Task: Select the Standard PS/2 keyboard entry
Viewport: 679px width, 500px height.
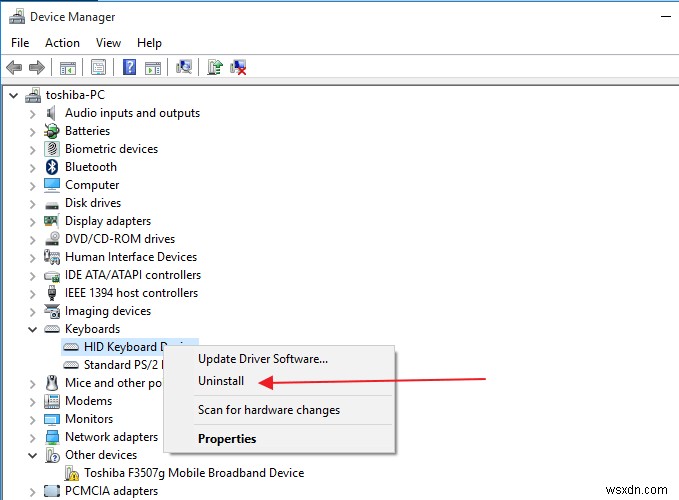Action: pyautogui.click(x=123, y=365)
